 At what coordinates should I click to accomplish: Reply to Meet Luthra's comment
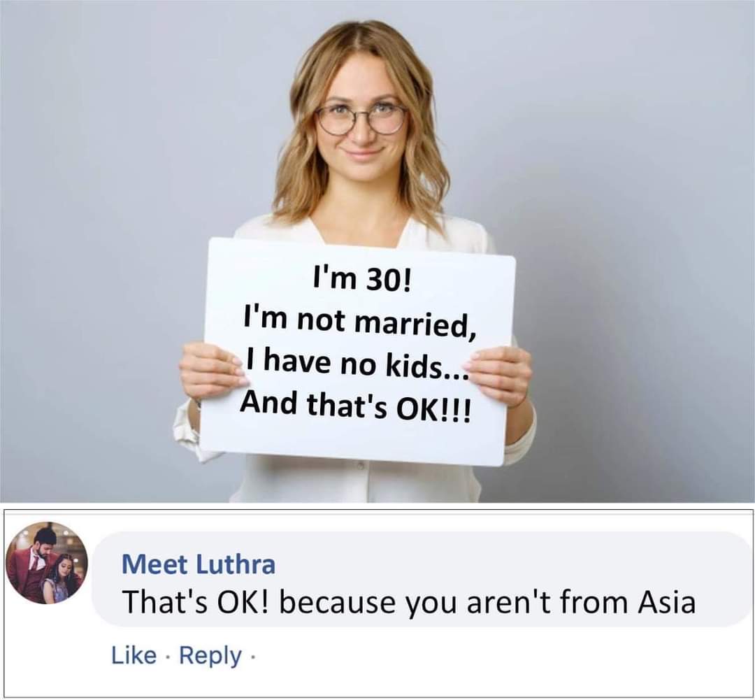pos(210,656)
